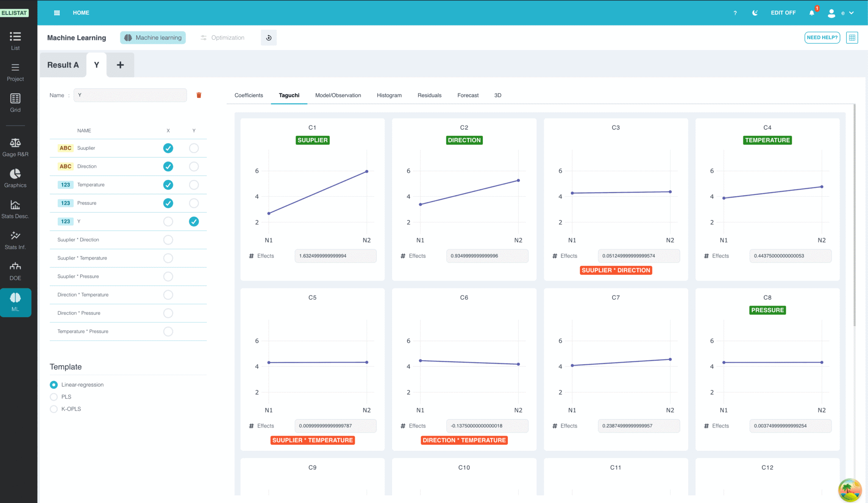Switch to the Residuals tab
Viewport: 868px width, 503px height.
pyautogui.click(x=429, y=95)
